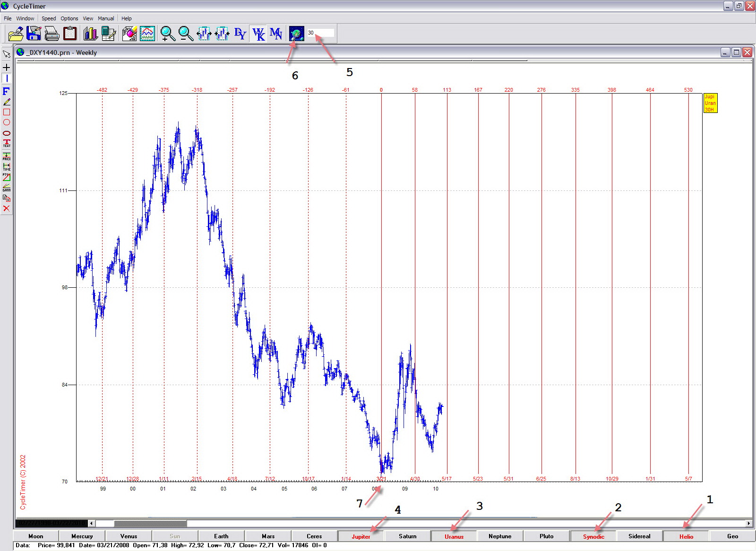Screen dimensions: 756x551
Task: Enable the Geo mode button
Action: coord(732,536)
